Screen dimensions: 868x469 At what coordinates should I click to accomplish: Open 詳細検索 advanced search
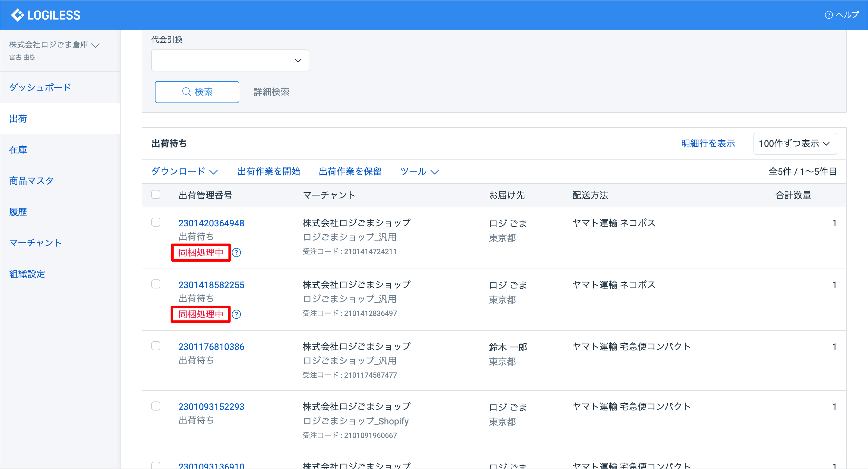(x=271, y=92)
